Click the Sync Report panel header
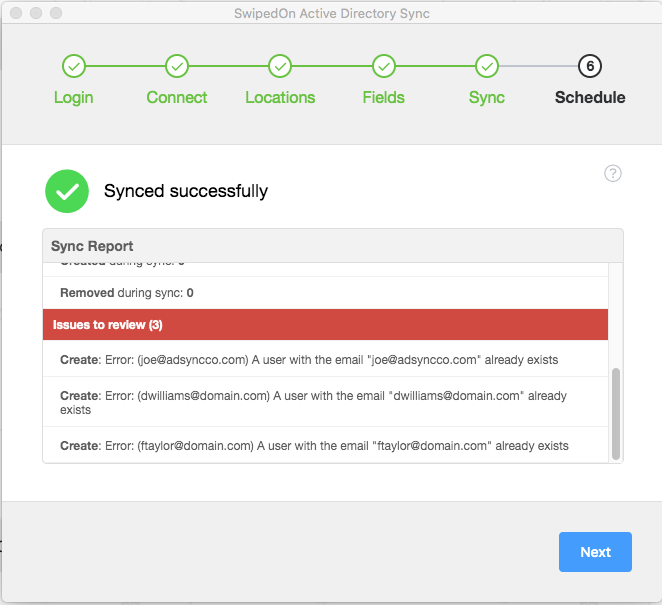Viewport: 662px width, 605px height. pos(332,246)
